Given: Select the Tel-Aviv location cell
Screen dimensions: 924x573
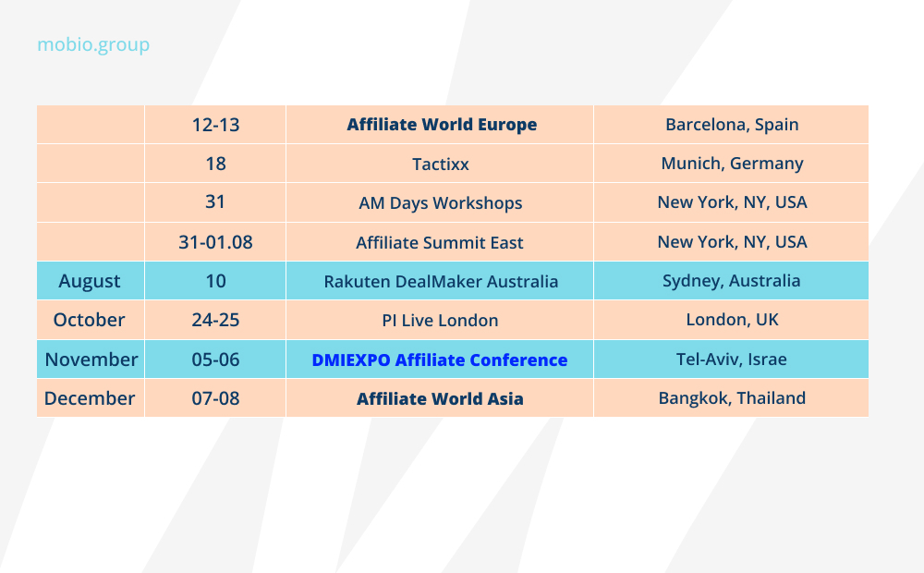Looking at the screenshot, I should click(x=732, y=359).
